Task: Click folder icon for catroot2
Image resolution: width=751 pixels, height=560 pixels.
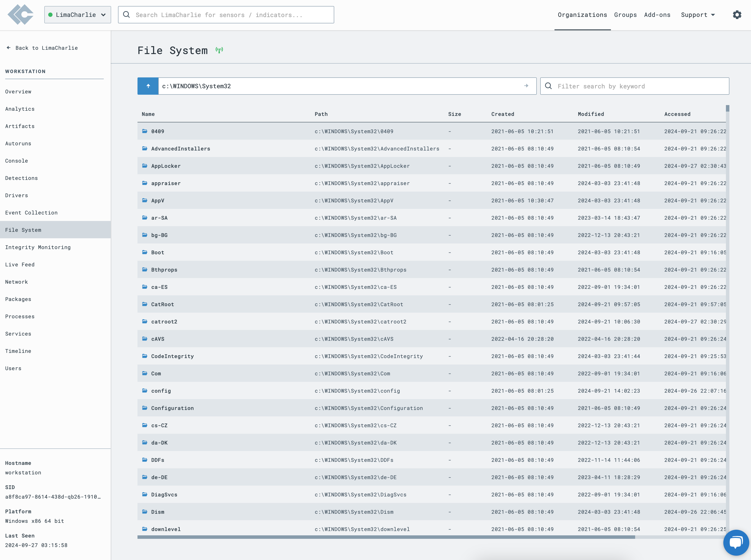Action: (145, 321)
